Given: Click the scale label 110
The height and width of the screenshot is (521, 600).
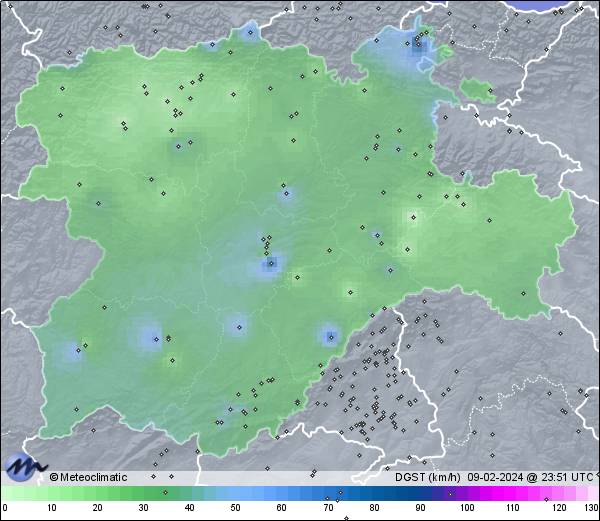Looking at the screenshot, I should coord(513,508).
